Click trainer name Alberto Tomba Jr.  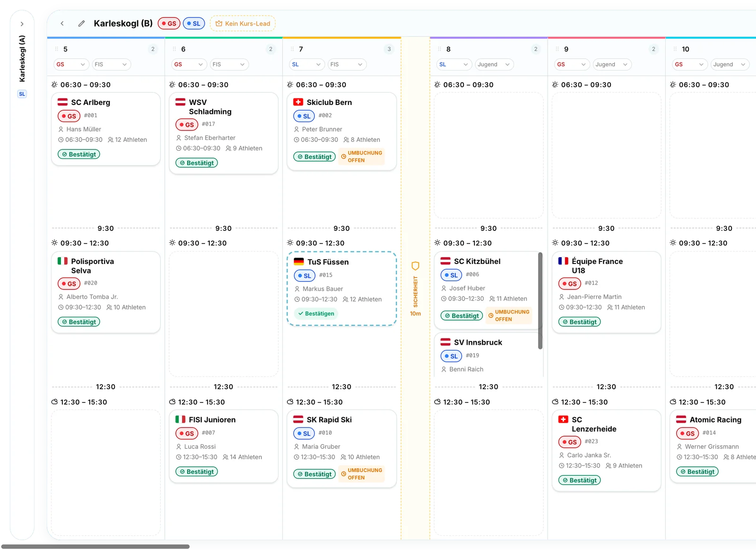tap(92, 297)
